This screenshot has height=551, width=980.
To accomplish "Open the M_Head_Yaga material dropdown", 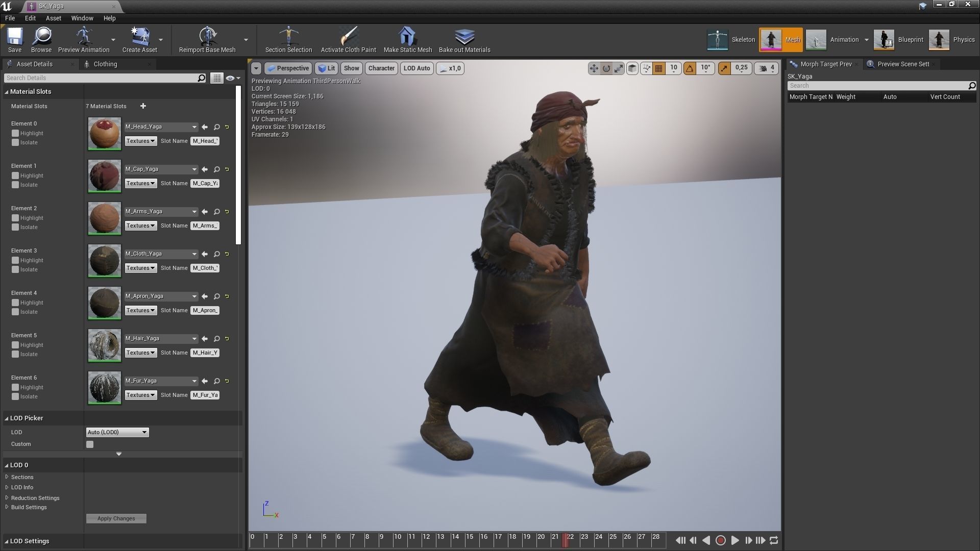I will 161,127.
